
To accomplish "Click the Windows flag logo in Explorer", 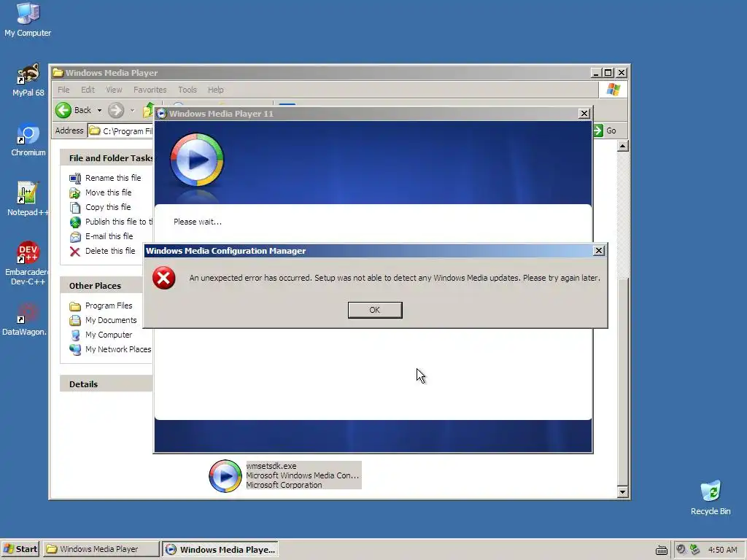I will point(613,90).
